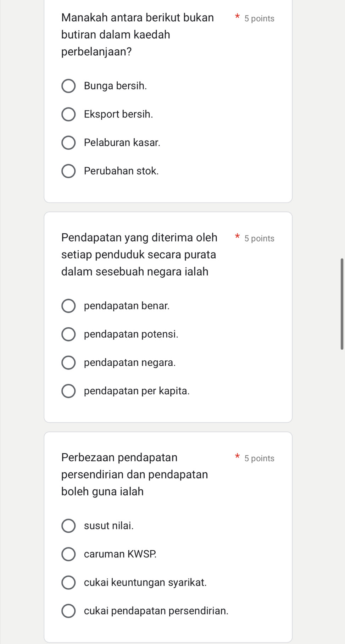The height and width of the screenshot is (644, 345).
Task: Select the 'Bunga bersih.' option
Action: [x=68, y=86]
